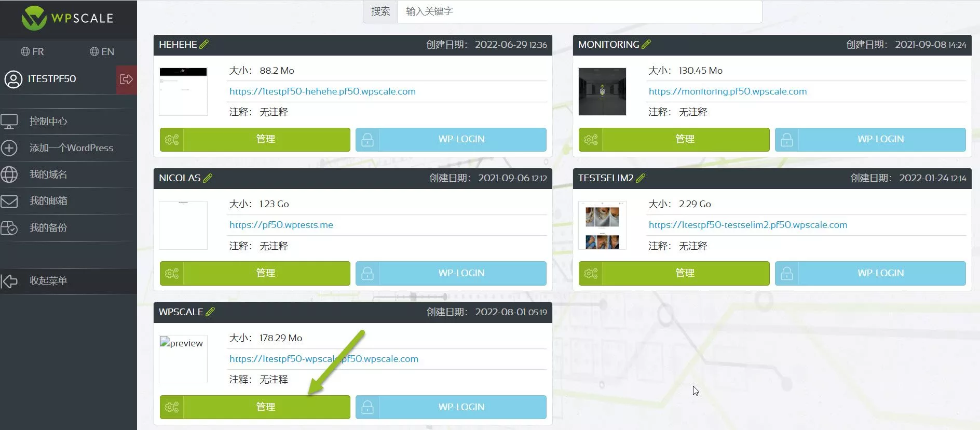Click the 控制中心 monitor icon
The width and height of the screenshot is (980, 430).
point(9,122)
